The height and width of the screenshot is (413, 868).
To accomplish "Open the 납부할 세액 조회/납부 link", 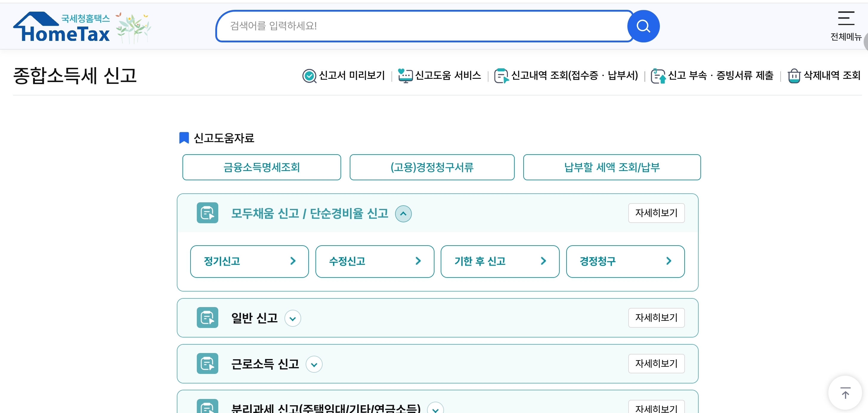I will click(x=612, y=167).
